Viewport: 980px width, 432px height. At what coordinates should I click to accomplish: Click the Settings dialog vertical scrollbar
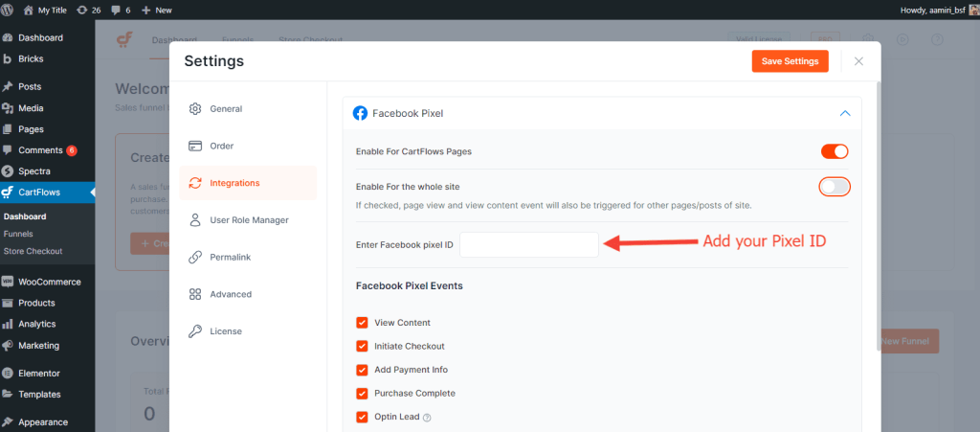pyautogui.click(x=879, y=216)
